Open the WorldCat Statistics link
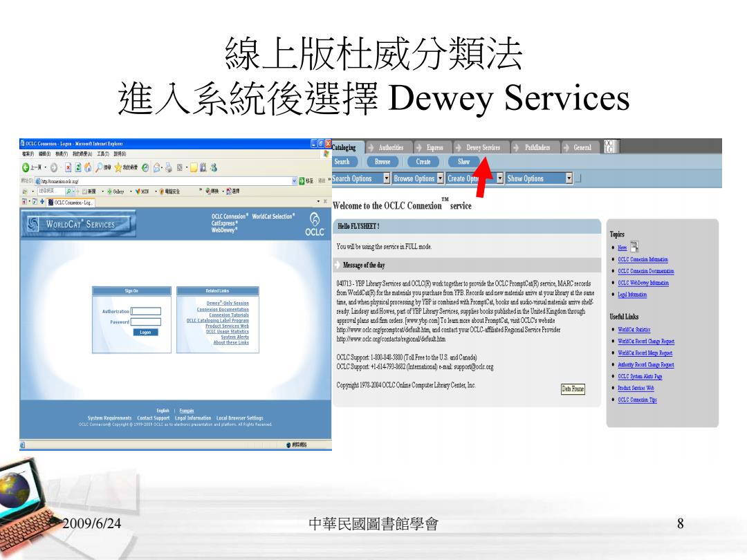The image size is (747, 560). coord(634,330)
